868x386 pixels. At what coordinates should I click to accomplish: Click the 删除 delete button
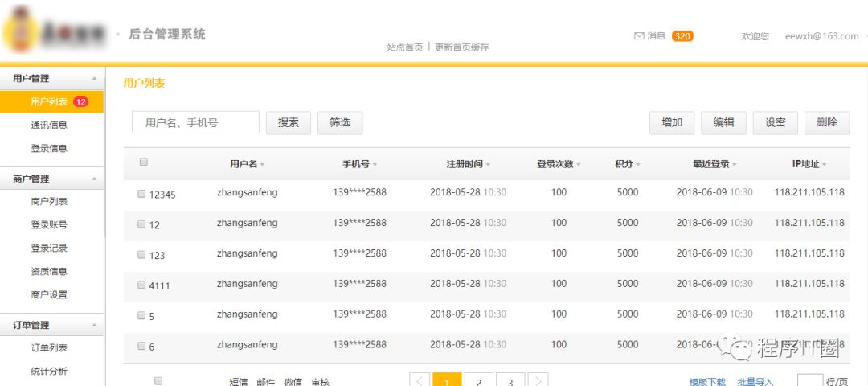(x=827, y=123)
